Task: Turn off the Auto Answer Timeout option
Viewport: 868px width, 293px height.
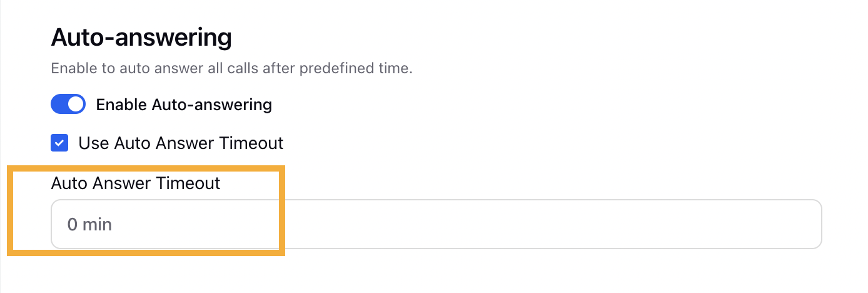Action: tap(59, 143)
